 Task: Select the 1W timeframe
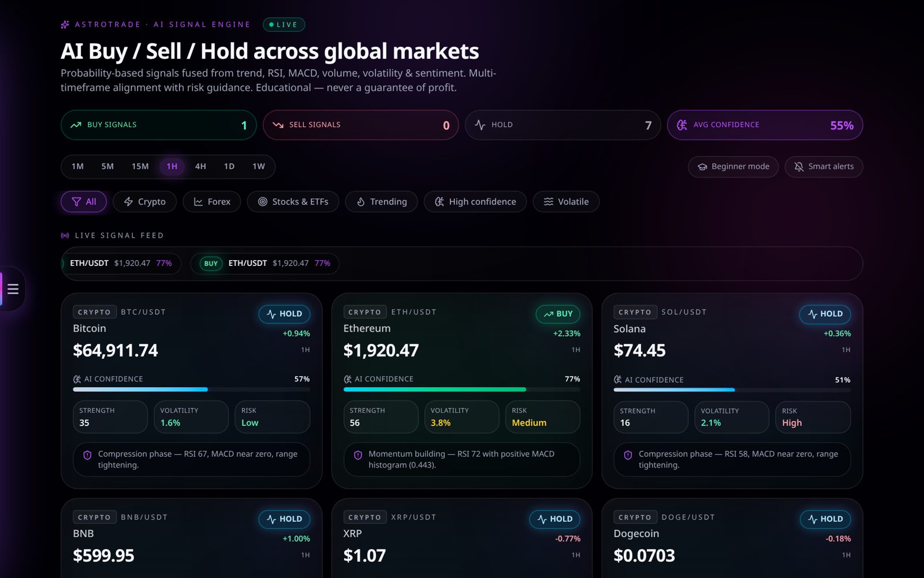(259, 166)
